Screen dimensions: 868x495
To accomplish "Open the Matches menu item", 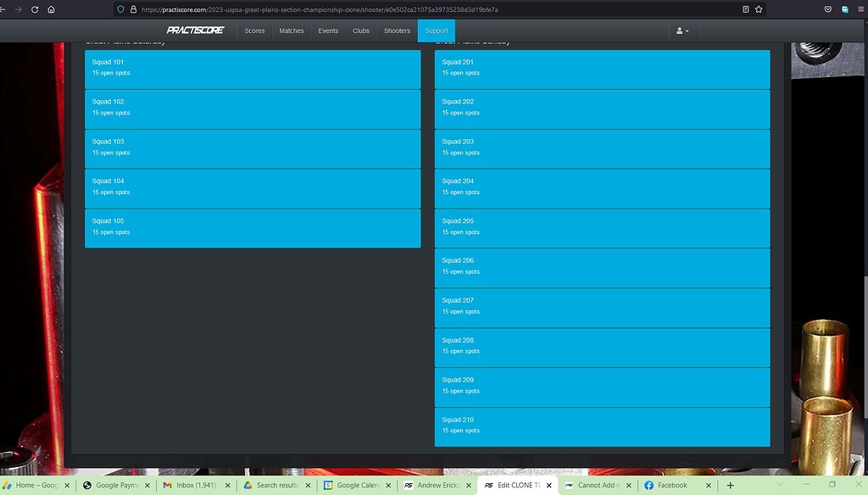I will (x=292, y=31).
